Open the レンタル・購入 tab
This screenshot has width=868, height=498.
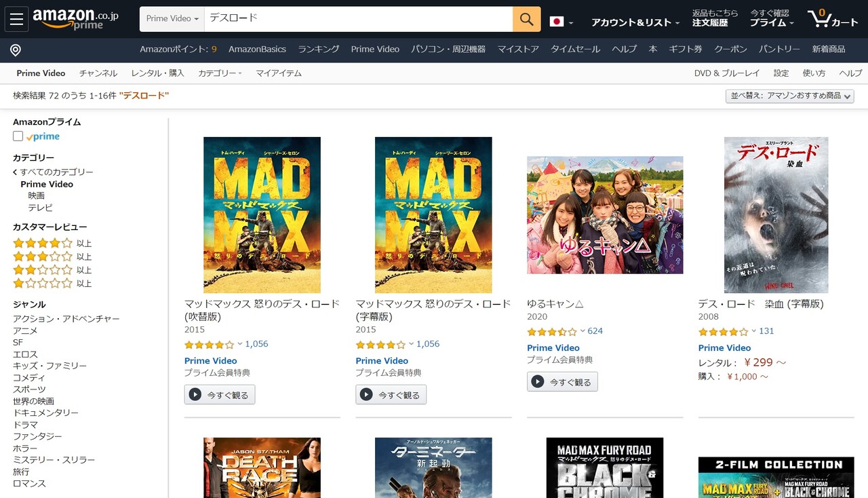point(158,73)
